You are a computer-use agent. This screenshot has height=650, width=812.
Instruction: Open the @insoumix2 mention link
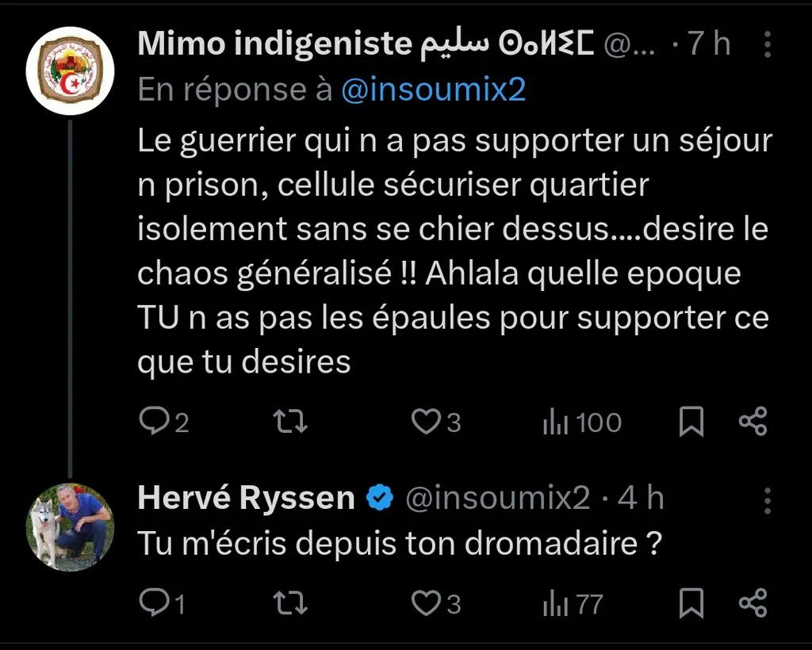(x=434, y=90)
